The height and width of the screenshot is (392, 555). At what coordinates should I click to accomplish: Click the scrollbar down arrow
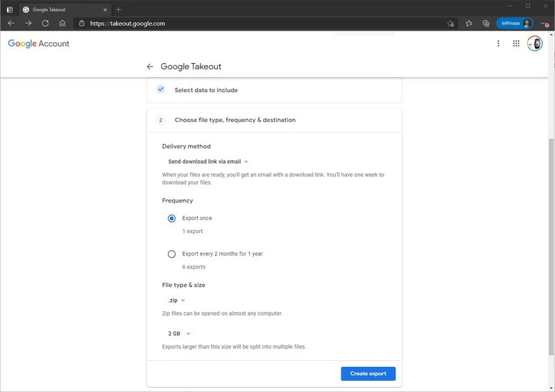click(551, 389)
